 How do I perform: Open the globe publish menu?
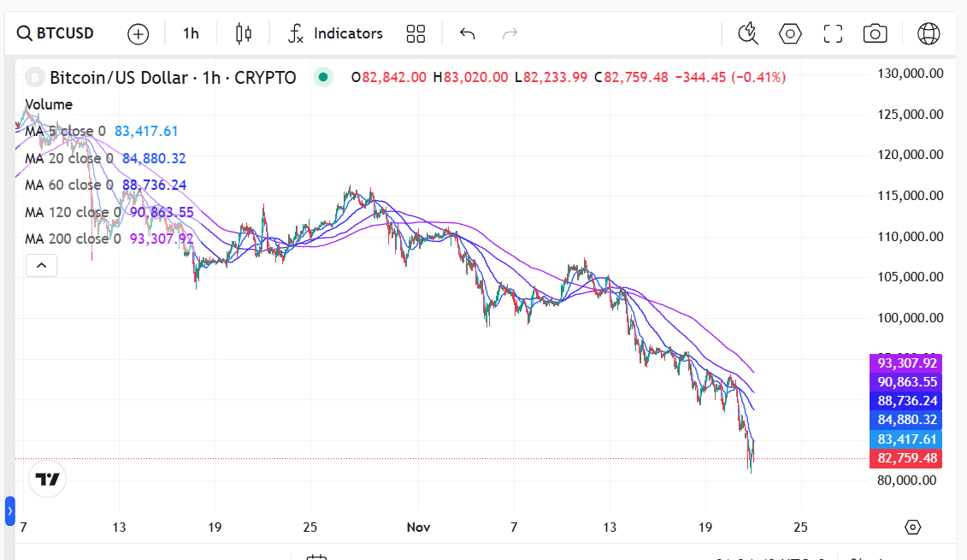(x=929, y=33)
